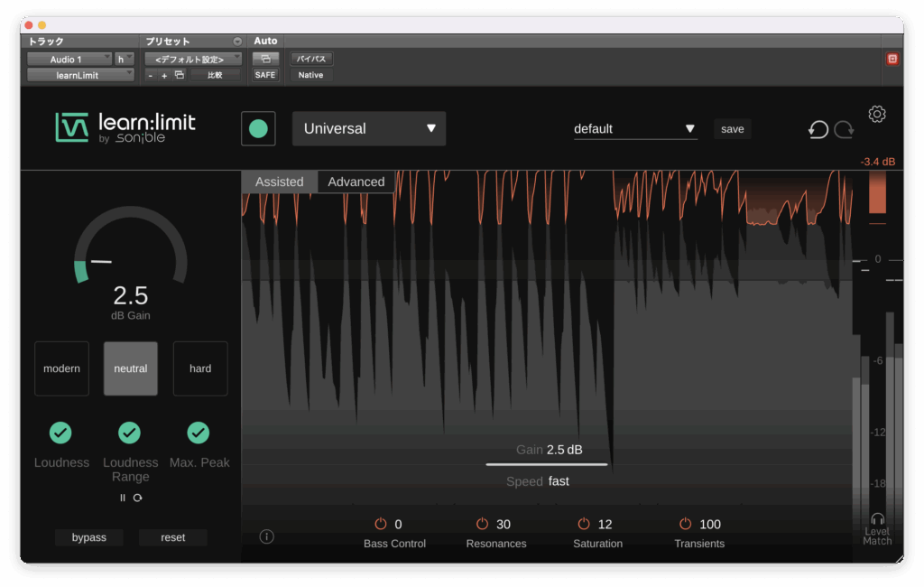The width and height of the screenshot is (924, 587).
Task: Open the Audio 1 track selector
Action: [69, 59]
